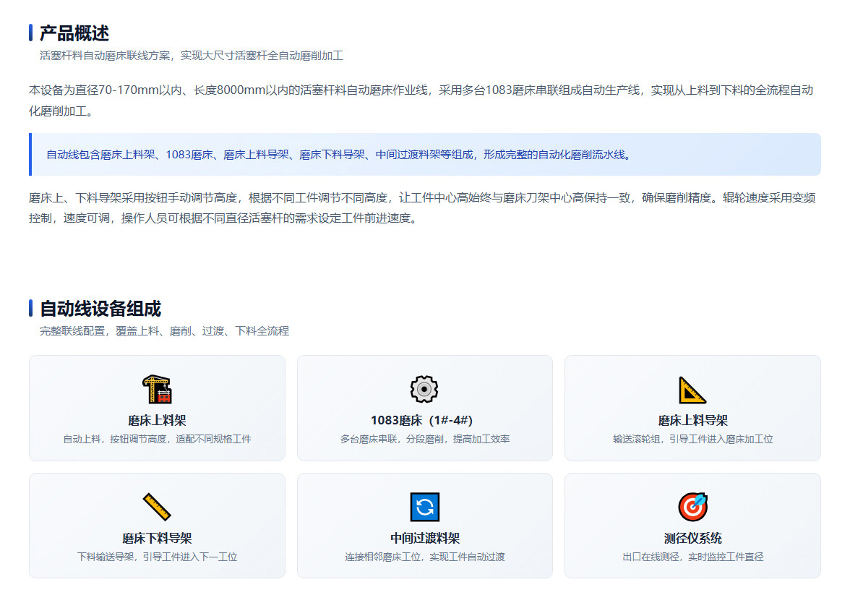The image size is (850, 616).
Task: Click the triangle ruler icon for 磨床上料导架
Action: pos(692,390)
